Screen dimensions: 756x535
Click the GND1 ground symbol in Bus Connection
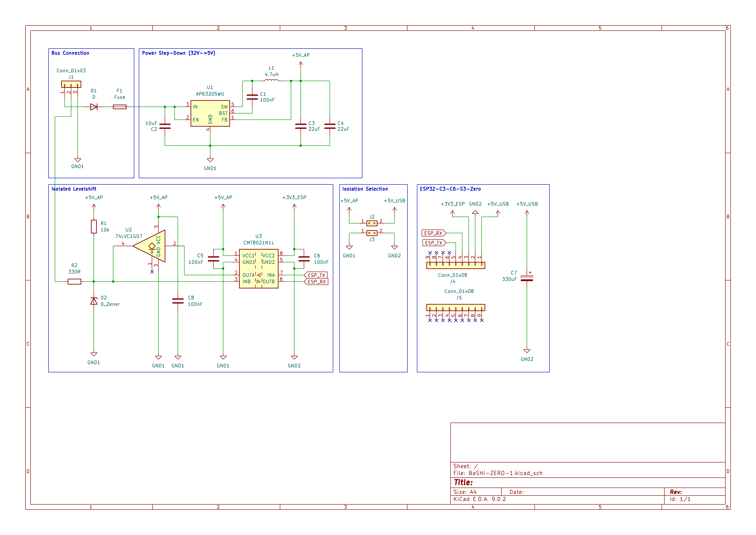click(78, 160)
